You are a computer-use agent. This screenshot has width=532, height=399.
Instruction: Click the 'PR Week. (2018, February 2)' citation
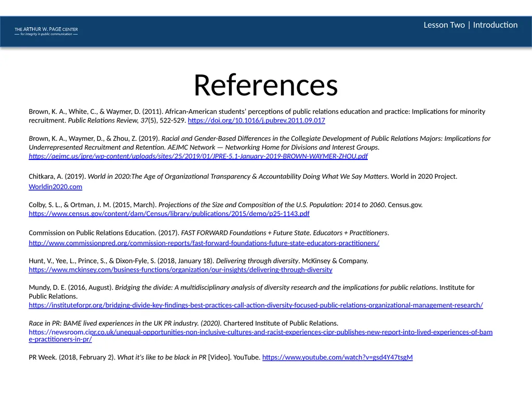point(72,357)
